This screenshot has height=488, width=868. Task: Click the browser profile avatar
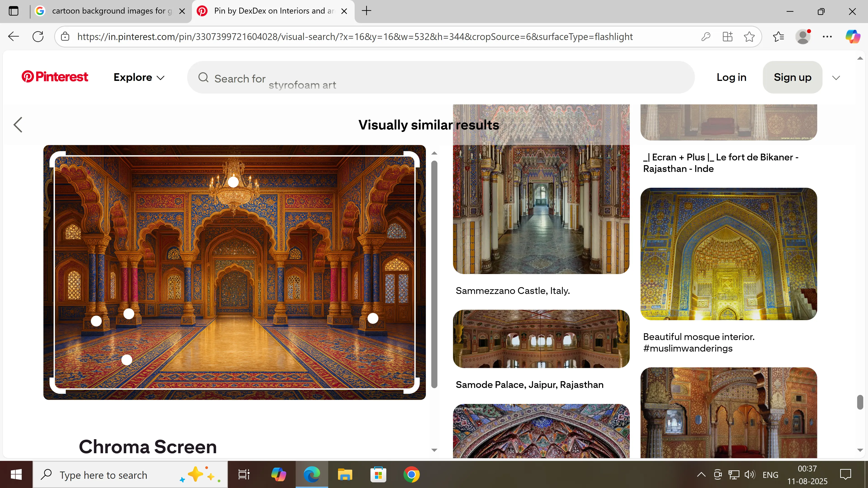point(803,36)
